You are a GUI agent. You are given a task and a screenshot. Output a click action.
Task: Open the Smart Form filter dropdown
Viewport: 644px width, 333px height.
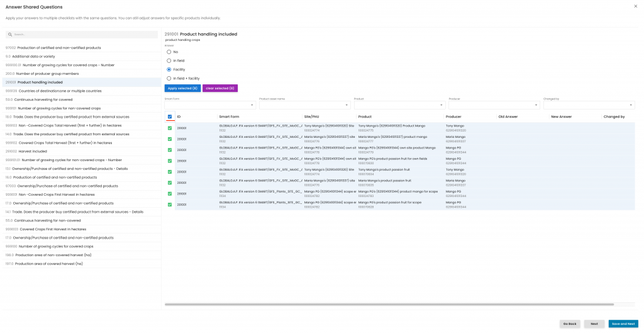(209, 104)
